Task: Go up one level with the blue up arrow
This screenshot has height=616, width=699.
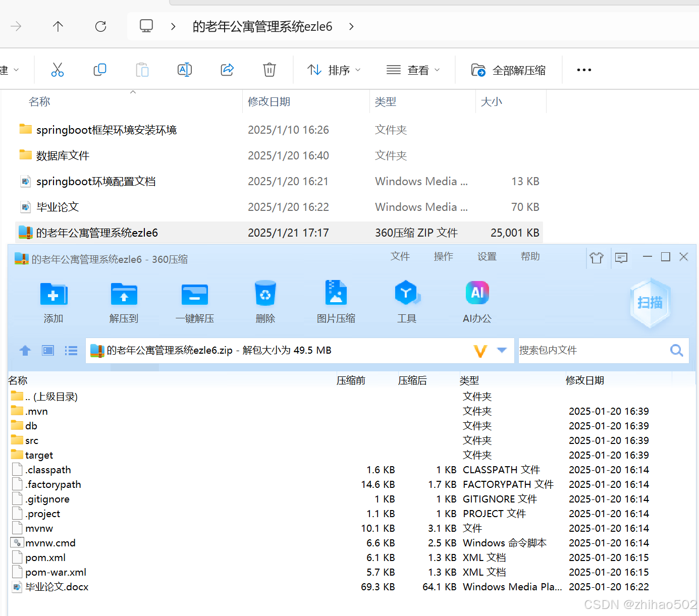Action: coord(25,350)
